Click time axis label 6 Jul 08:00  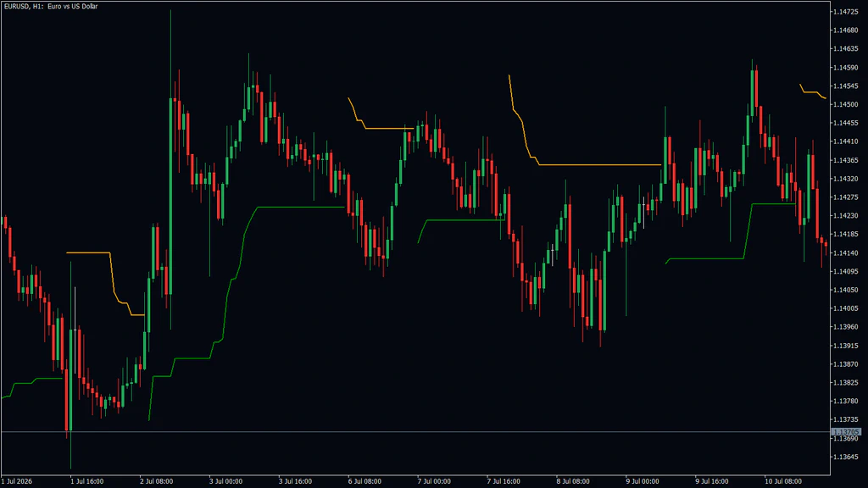(364, 481)
